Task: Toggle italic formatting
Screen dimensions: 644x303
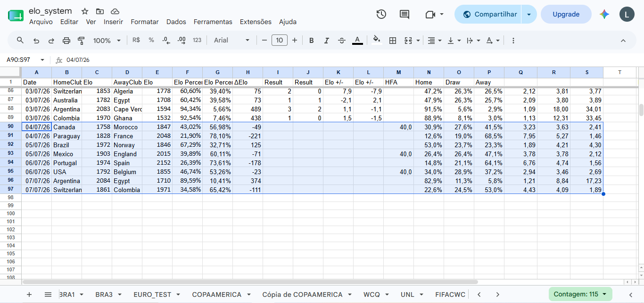Action: click(x=326, y=41)
